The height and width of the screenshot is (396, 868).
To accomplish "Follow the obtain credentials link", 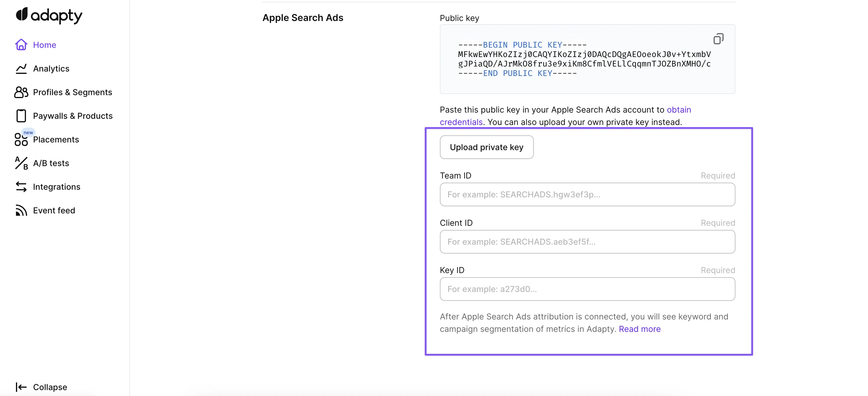I will click(679, 110).
